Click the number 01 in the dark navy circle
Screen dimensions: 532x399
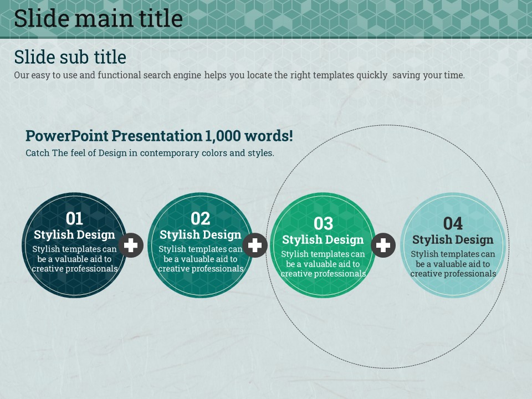[74, 218]
